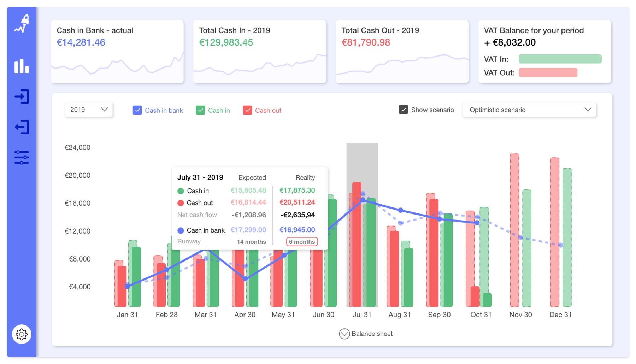The height and width of the screenshot is (364, 636).
Task: Open the bar chart dashboard view
Action: [x=22, y=66]
